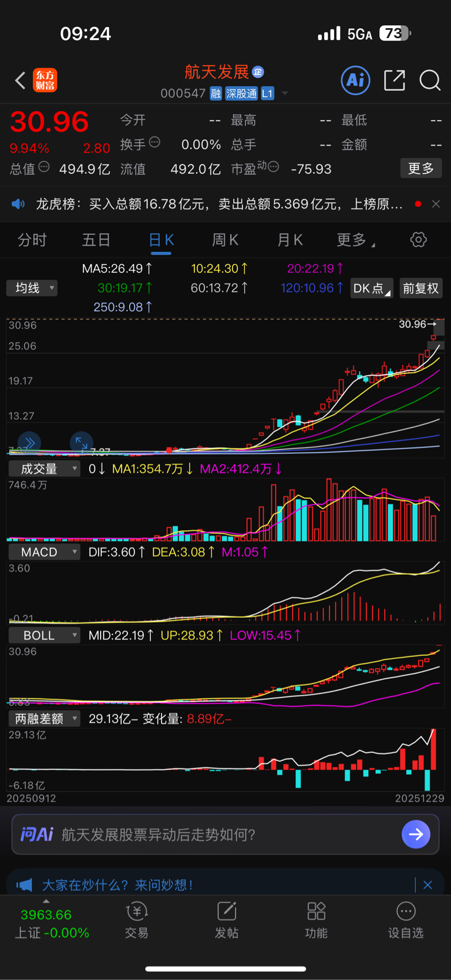Viewport: 451px width, 980px height.
Task: Tap the info icon beside 市盈动
Action: [273, 167]
